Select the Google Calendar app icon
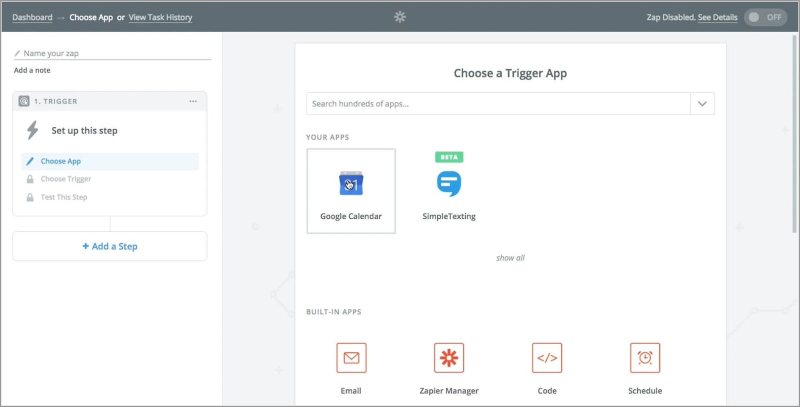 pos(351,184)
